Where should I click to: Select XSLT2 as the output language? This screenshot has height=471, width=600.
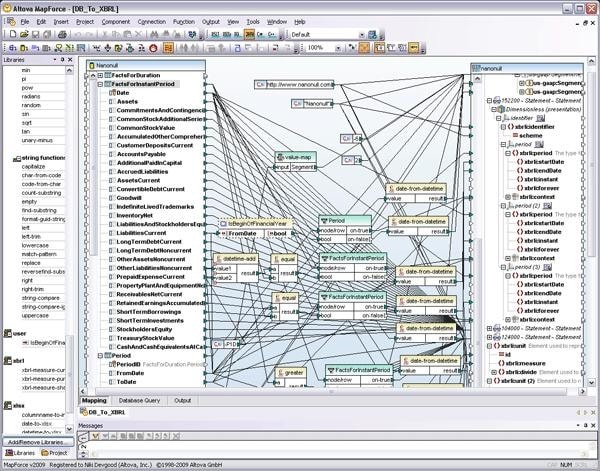click(227, 34)
